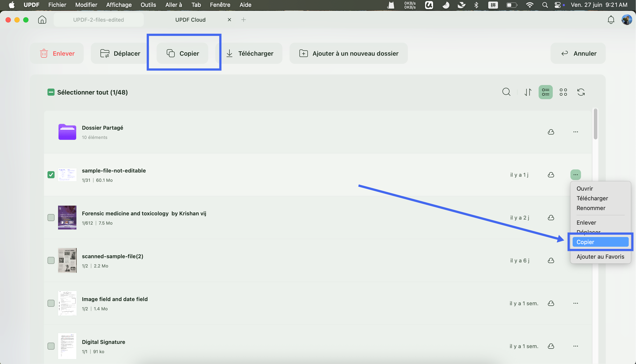Open Forensic medicine book thumbnail

(x=67, y=218)
